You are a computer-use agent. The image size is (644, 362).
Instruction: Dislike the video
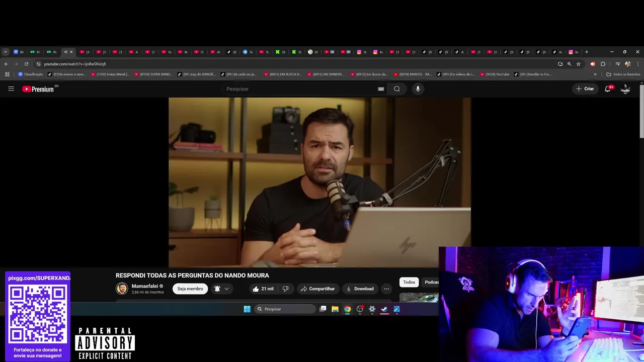coord(285,289)
